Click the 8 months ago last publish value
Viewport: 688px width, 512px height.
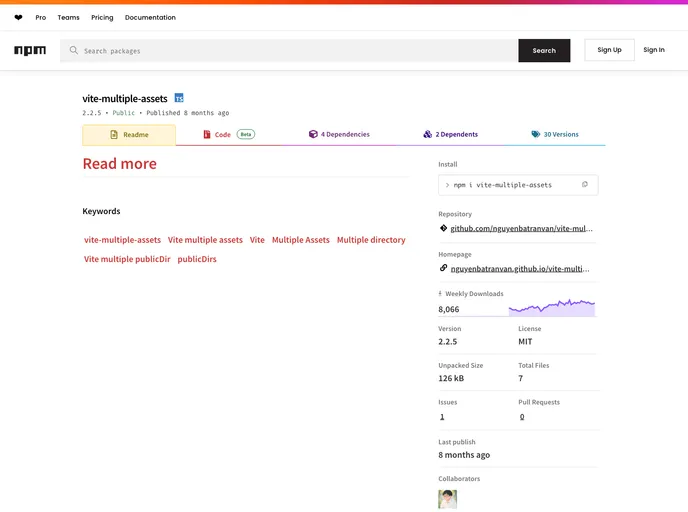(x=464, y=455)
